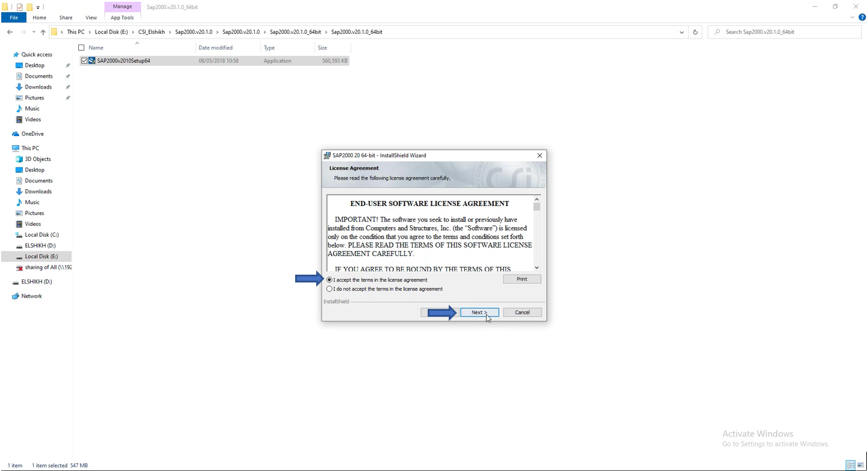The height and width of the screenshot is (471, 868).
Task: Click the license text scroll down arrow
Action: point(537,267)
